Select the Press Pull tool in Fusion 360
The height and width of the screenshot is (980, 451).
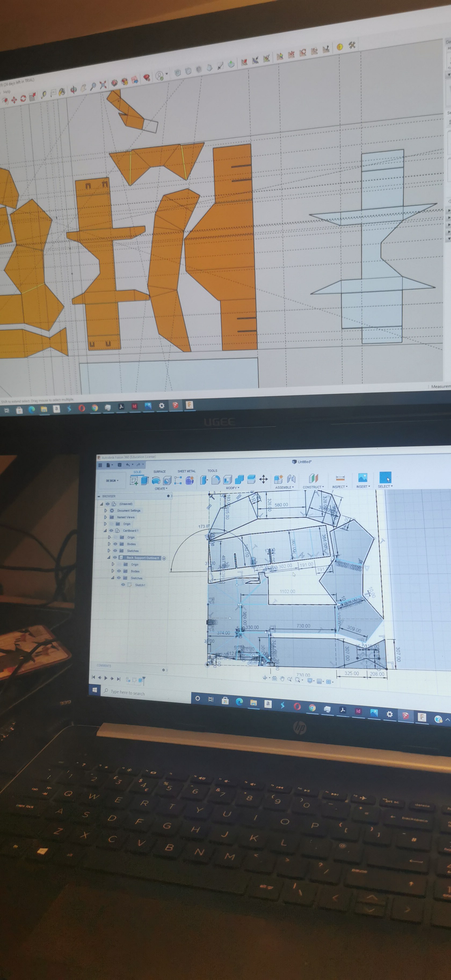coord(204,480)
